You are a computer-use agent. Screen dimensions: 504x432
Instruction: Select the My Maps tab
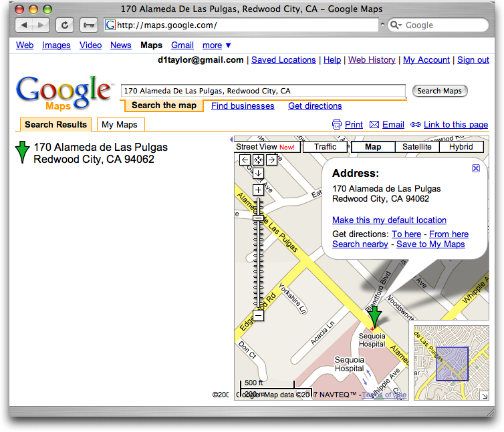click(120, 125)
